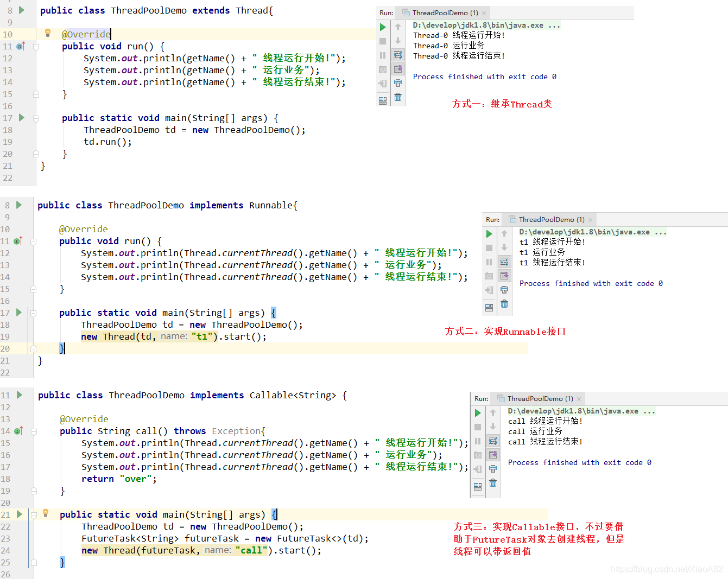Click 'Process finished with exit code 0' in t1 console
728x579 pixels.
591,284
